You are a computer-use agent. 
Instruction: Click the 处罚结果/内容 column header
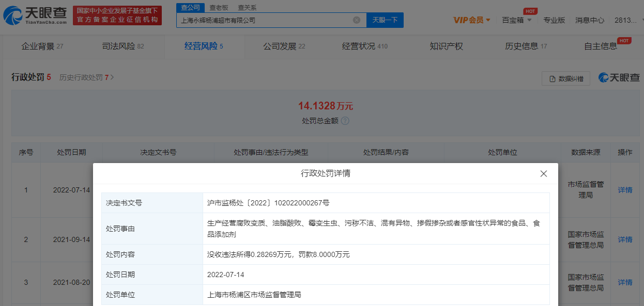386,152
